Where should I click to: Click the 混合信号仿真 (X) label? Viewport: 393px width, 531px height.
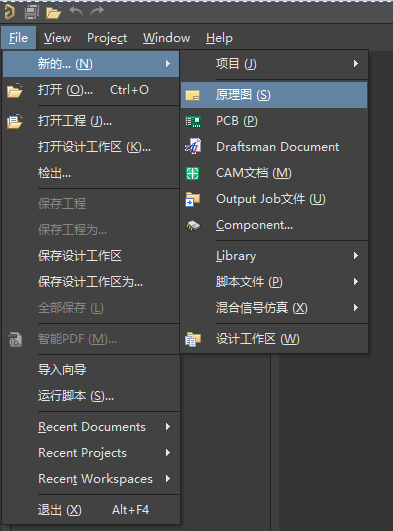point(262,308)
